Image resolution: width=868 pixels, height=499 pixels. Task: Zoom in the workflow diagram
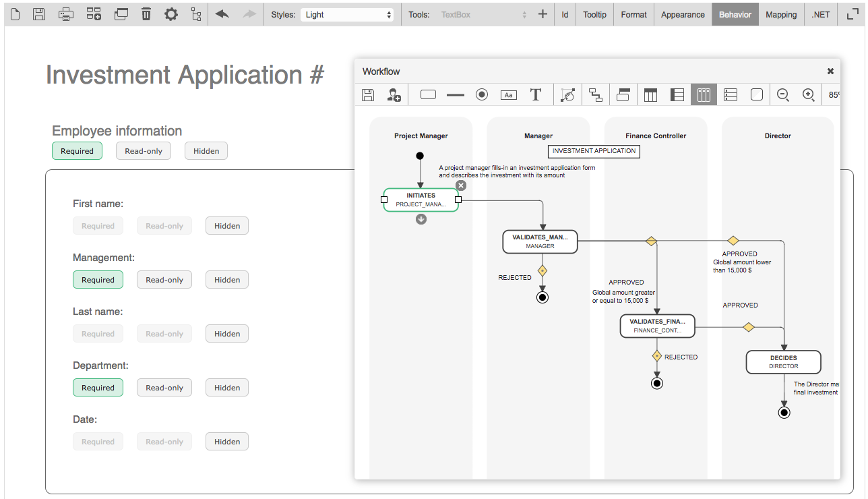pyautogui.click(x=809, y=95)
